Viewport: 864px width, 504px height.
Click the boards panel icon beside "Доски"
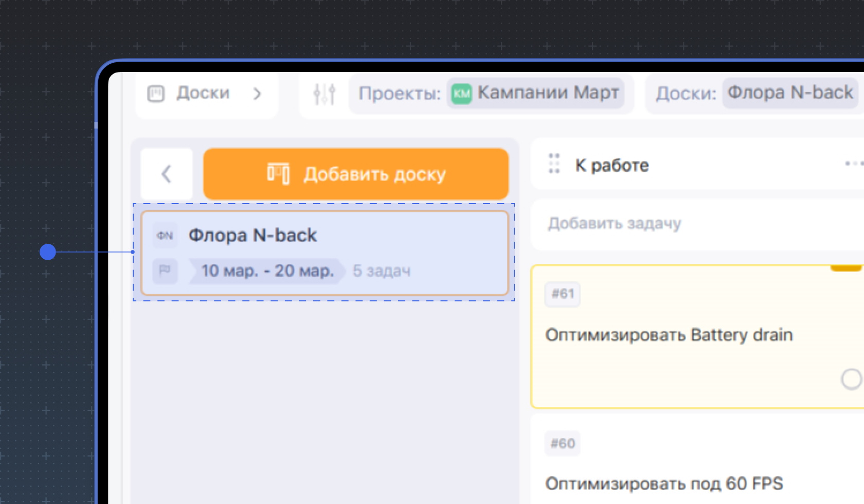point(156,93)
